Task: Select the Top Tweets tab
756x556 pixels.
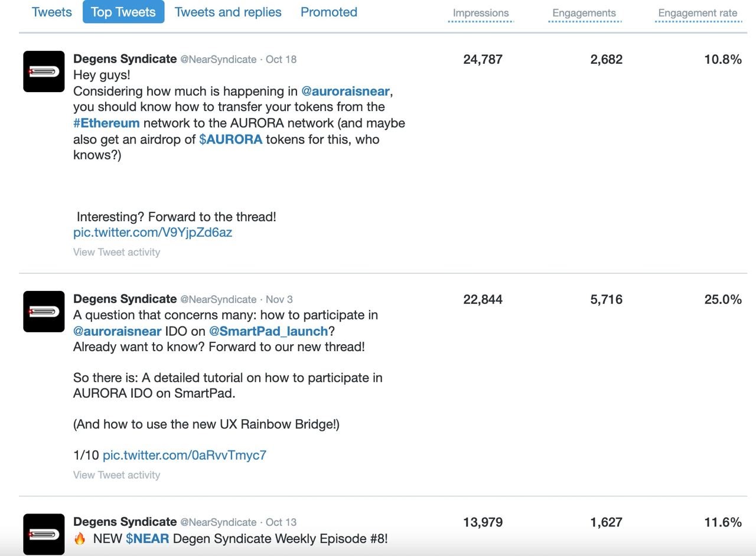Action: 123,12
